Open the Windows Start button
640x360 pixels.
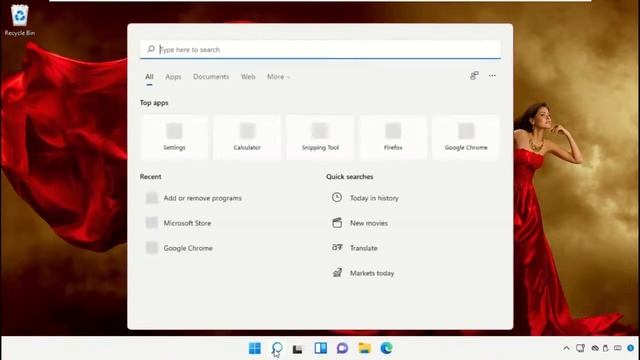(255, 348)
